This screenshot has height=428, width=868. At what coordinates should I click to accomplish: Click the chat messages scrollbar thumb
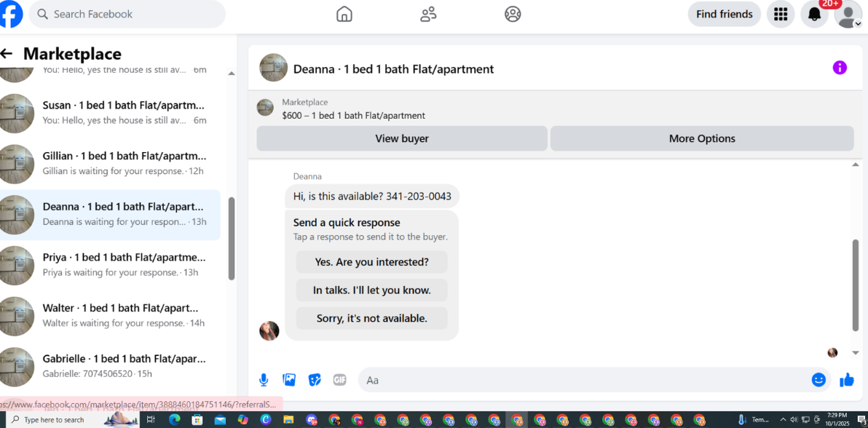pyautogui.click(x=856, y=286)
